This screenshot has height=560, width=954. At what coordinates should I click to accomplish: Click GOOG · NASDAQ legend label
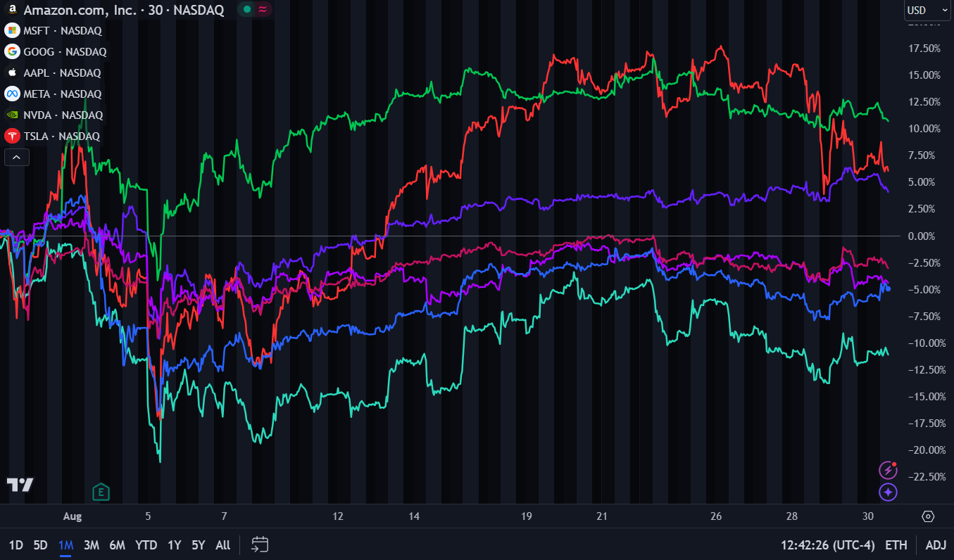[x=65, y=51]
